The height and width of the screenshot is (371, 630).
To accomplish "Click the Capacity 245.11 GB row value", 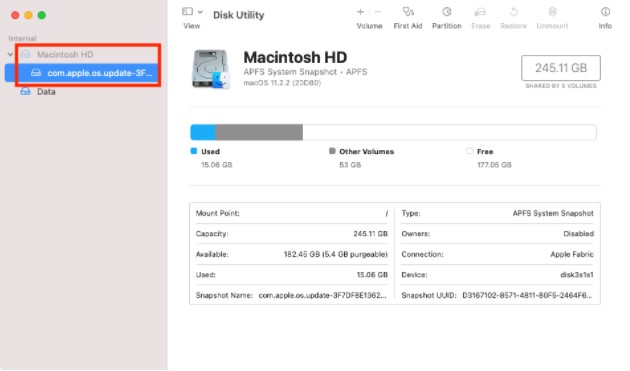I will click(x=370, y=234).
